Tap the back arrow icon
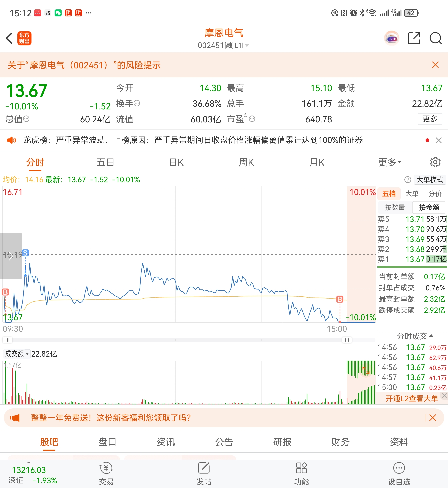This screenshot has height=488, width=448. click(9, 38)
